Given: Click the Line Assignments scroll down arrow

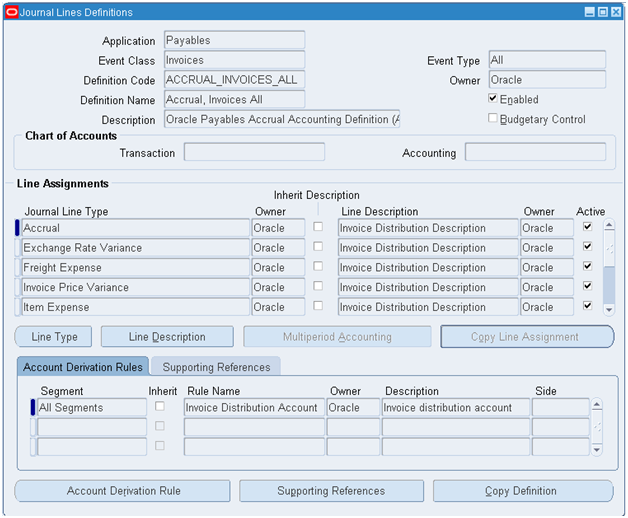Looking at the screenshot, I should tap(609, 309).
